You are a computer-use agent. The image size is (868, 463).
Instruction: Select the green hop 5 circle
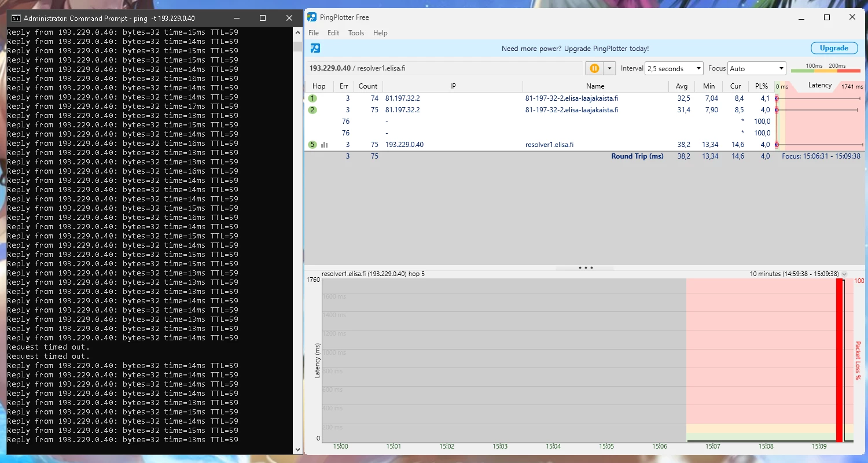coord(312,145)
